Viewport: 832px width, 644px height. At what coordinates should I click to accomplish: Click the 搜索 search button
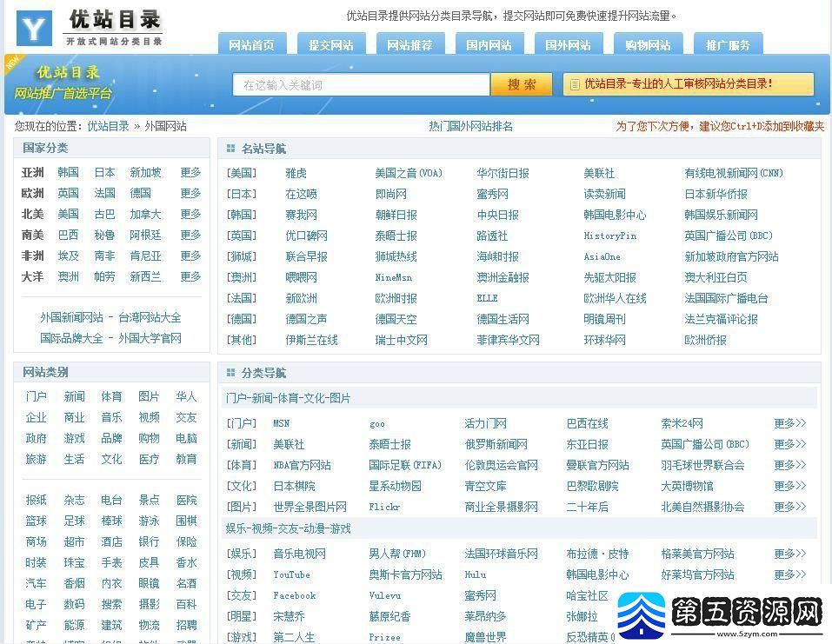click(522, 85)
